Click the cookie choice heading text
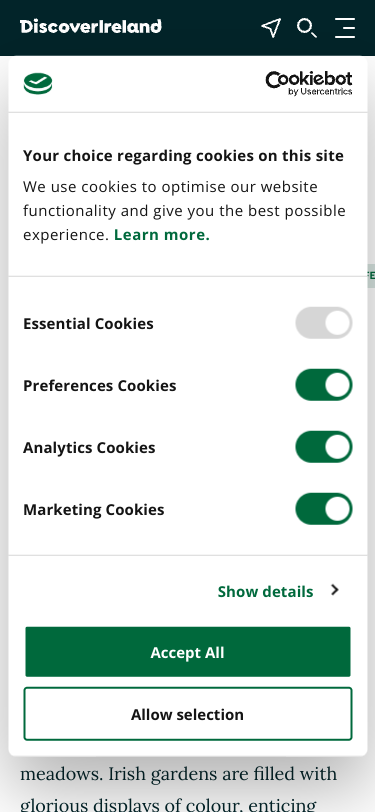This screenshot has width=375, height=812. 183,156
